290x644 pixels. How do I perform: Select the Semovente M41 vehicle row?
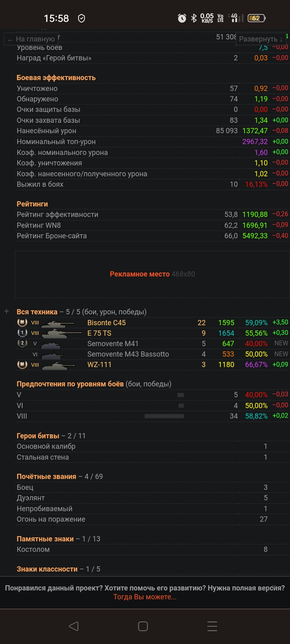click(x=113, y=344)
